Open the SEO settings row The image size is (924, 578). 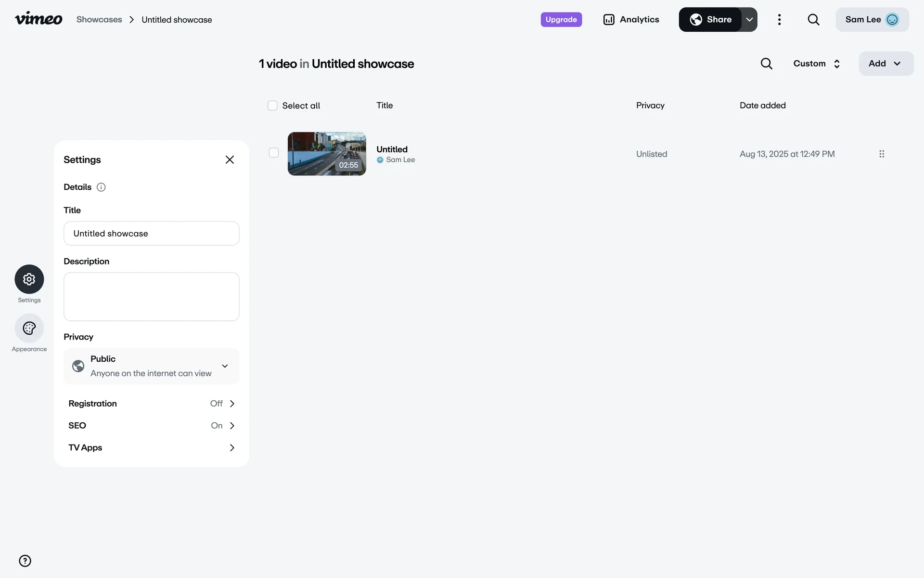click(x=151, y=426)
